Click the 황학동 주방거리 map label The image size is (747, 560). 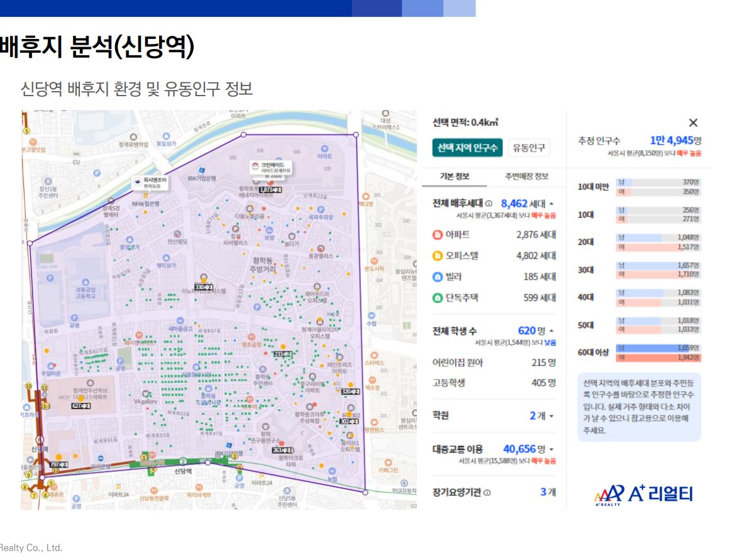click(x=262, y=265)
